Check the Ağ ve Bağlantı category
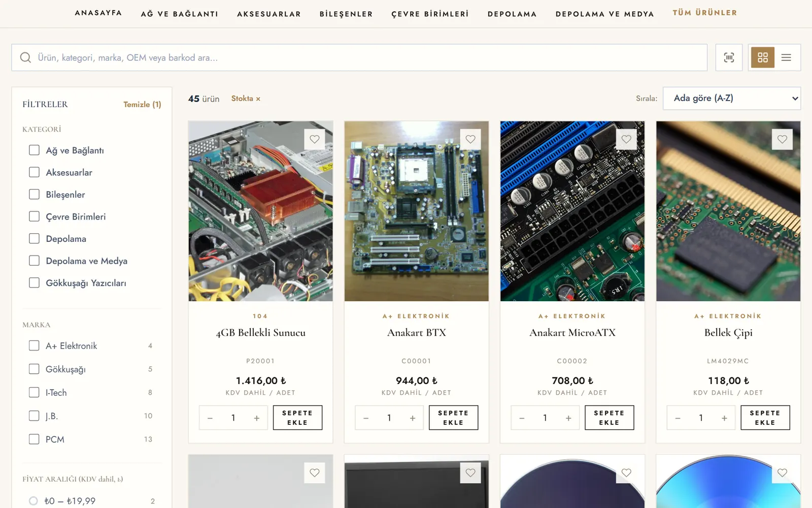The width and height of the screenshot is (812, 508). click(x=34, y=150)
